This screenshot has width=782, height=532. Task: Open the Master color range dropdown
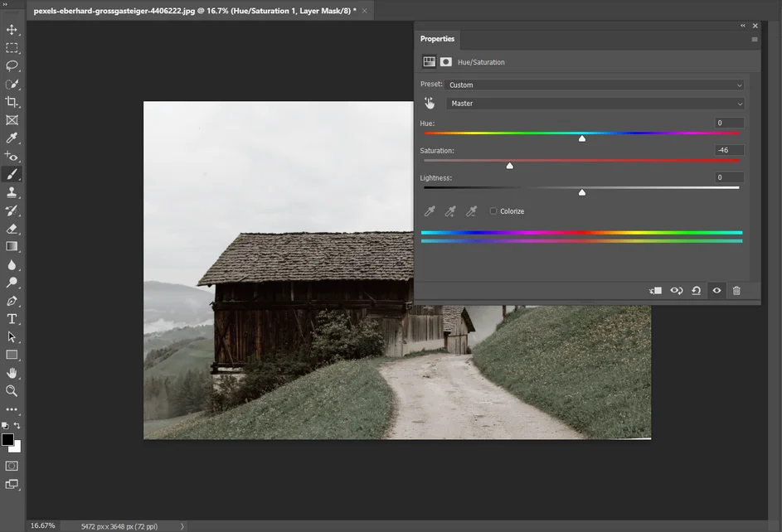(x=595, y=104)
